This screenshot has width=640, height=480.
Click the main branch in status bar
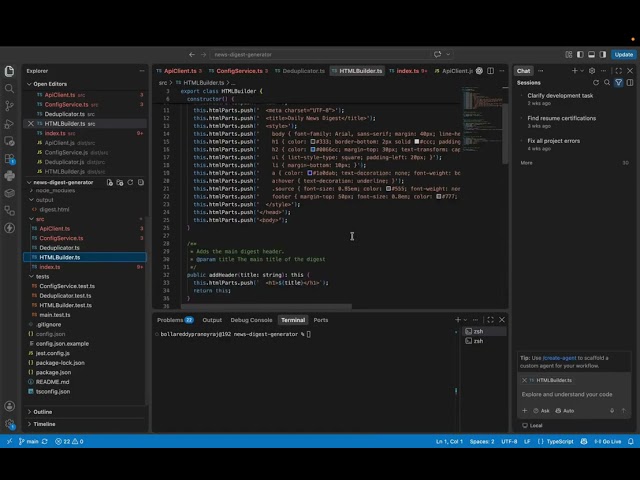(29, 441)
